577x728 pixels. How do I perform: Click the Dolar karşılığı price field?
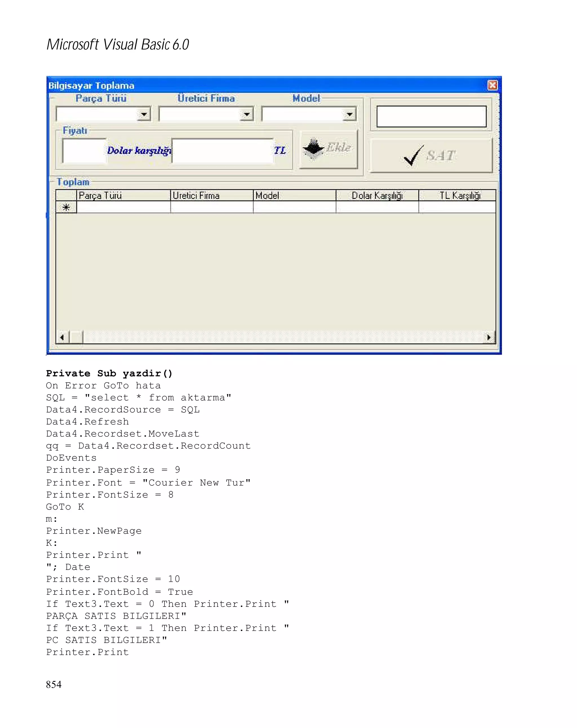click(85, 150)
